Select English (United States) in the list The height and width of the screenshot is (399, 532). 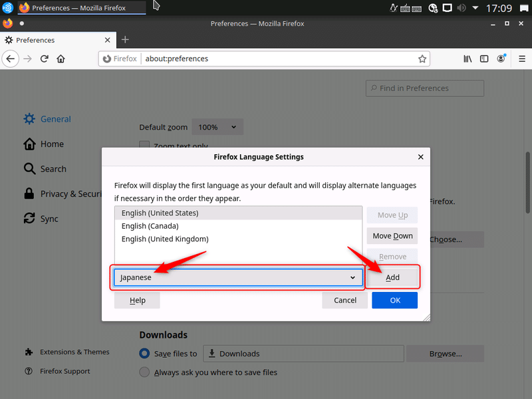coord(238,213)
